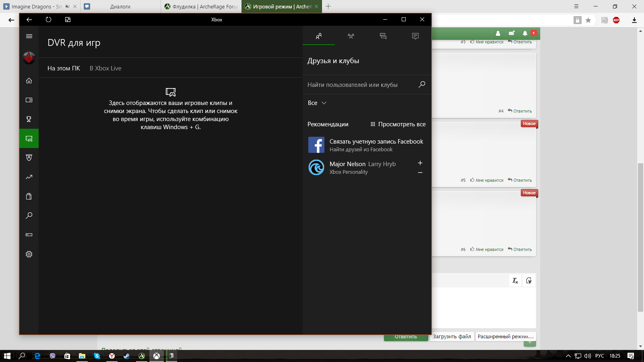644x362 pixels.
Task: Click 'Ответить' link on post #4
Action: [520, 111]
